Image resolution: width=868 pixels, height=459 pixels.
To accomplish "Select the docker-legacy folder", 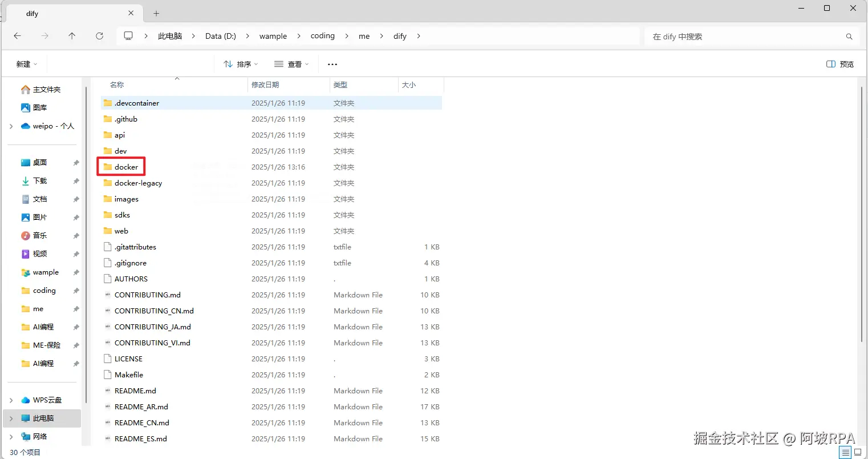I will 271,183.
